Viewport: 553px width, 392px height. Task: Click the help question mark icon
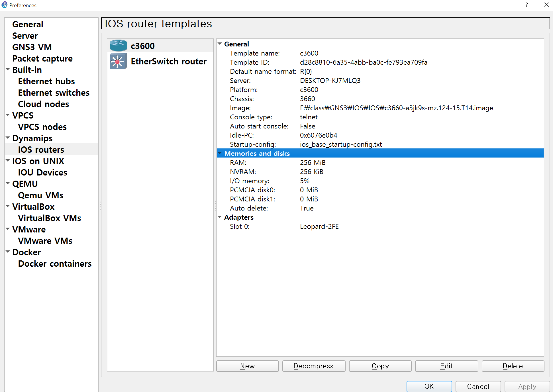(x=526, y=5)
